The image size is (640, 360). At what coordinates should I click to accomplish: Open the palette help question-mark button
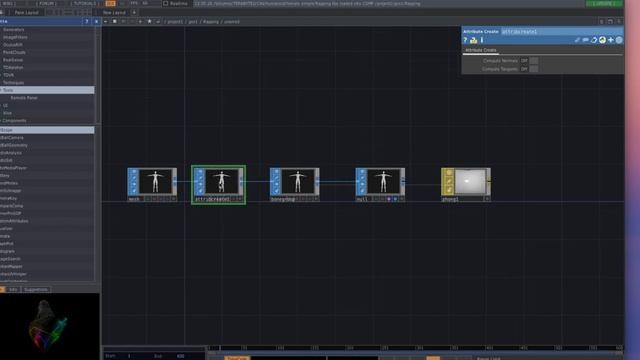pyautogui.click(x=87, y=21)
